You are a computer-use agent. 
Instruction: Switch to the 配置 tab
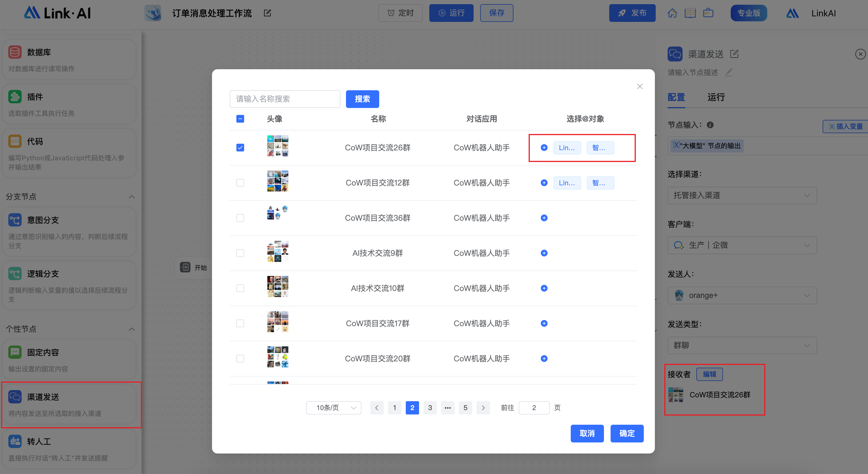pyautogui.click(x=676, y=97)
